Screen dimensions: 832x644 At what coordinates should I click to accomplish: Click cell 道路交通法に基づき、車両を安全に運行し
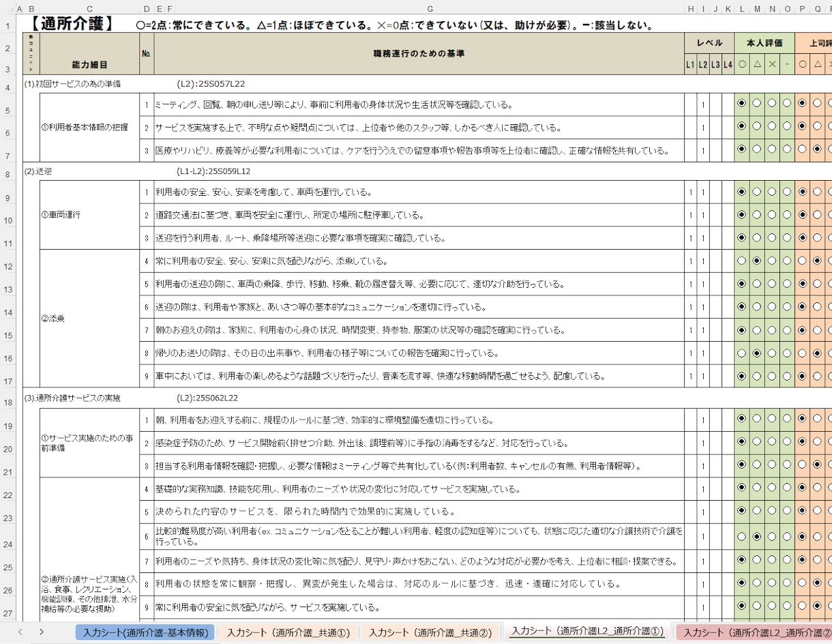(419, 215)
